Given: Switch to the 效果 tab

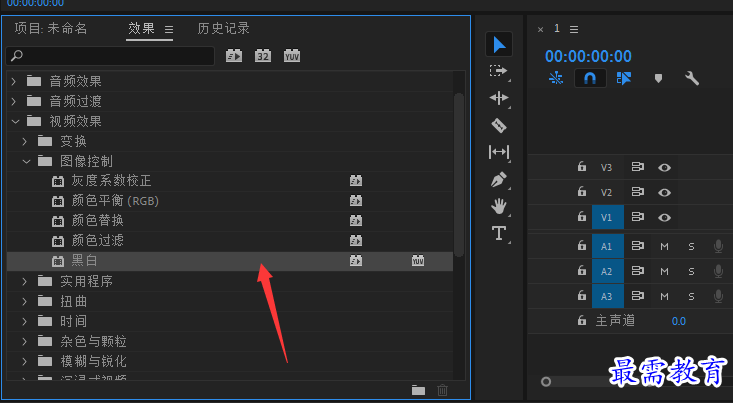Looking at the screenshot, I should pos(141,29).
